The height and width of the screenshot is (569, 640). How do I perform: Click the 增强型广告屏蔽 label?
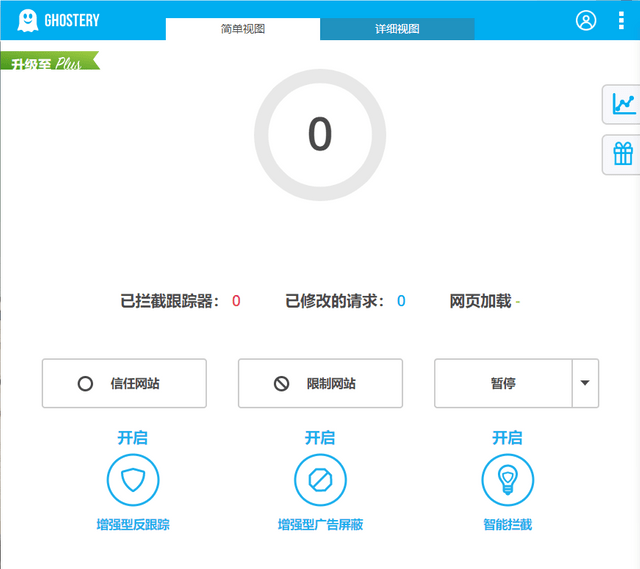[320, 525]
